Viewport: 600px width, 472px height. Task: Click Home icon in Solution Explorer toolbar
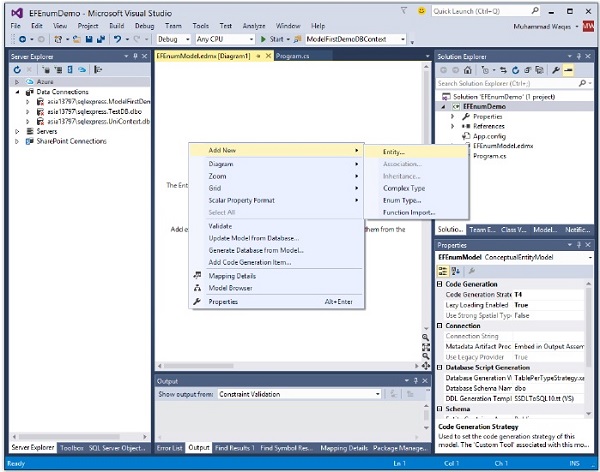click(x=467, y=70)
